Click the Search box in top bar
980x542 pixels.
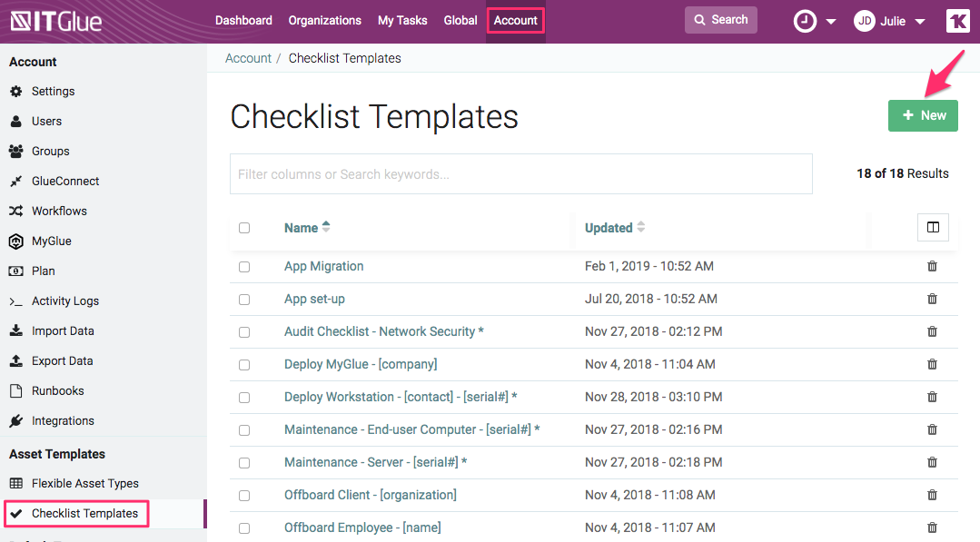pos(720,20)
